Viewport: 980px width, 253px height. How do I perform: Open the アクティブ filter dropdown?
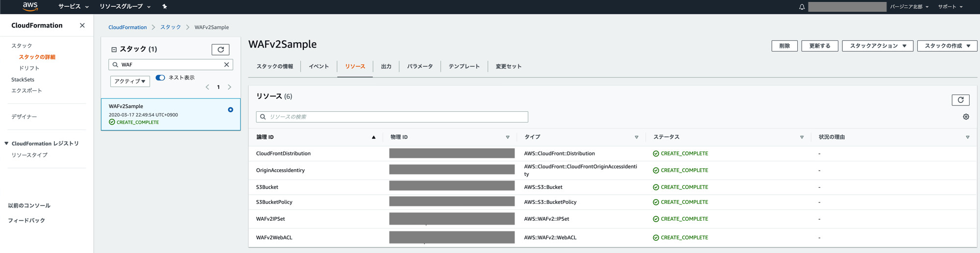[130, 81]
